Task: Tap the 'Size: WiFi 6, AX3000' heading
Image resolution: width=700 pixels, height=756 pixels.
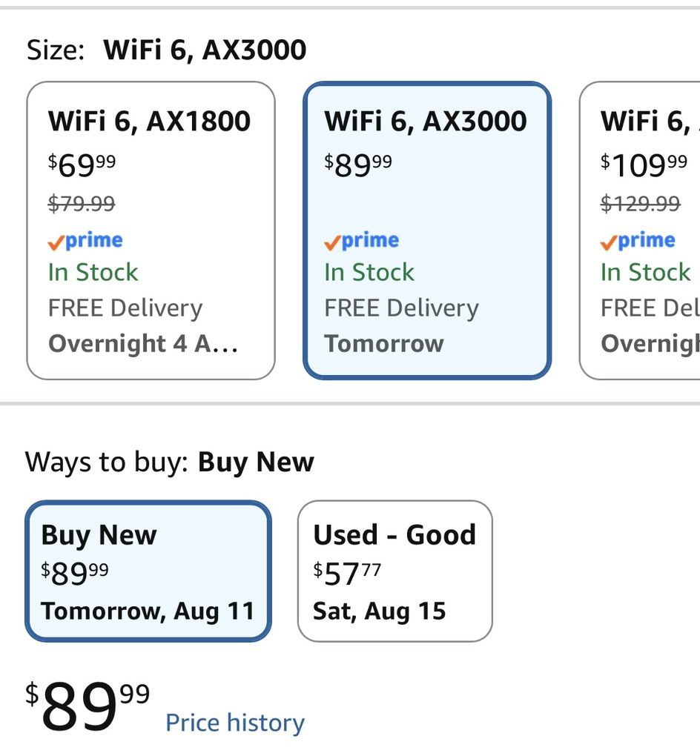Action: click(166, 50)
